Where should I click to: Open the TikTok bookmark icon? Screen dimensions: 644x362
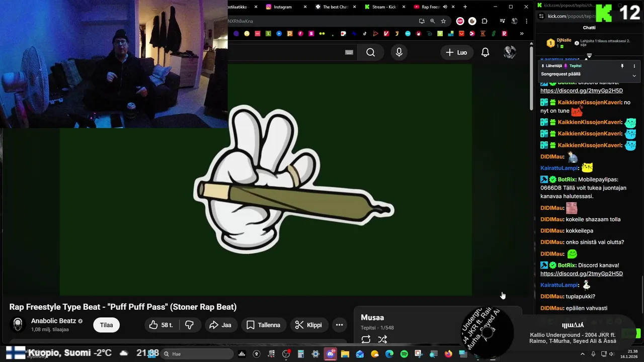(x=365, y=34)
